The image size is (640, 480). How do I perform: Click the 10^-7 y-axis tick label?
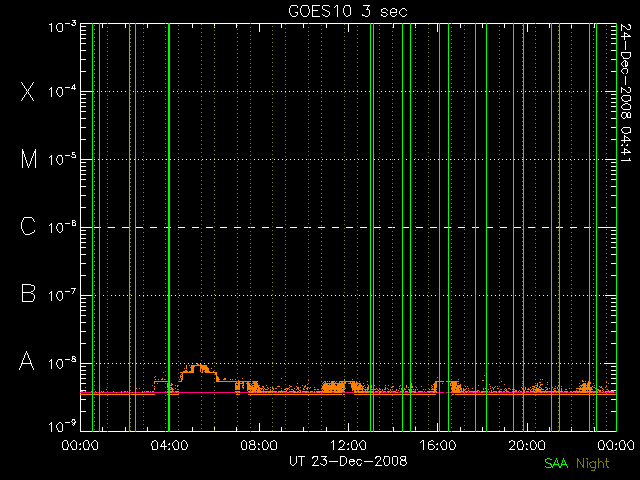[x=62, y=296]
